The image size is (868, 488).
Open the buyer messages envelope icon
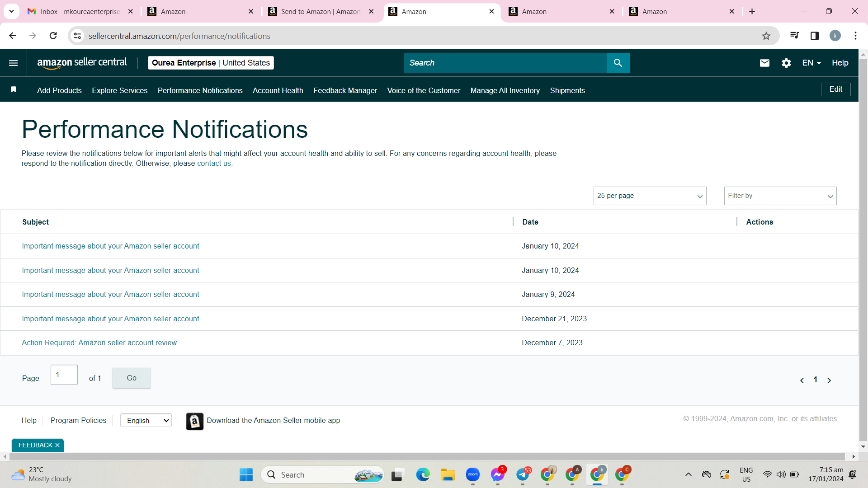coord(764,63)
